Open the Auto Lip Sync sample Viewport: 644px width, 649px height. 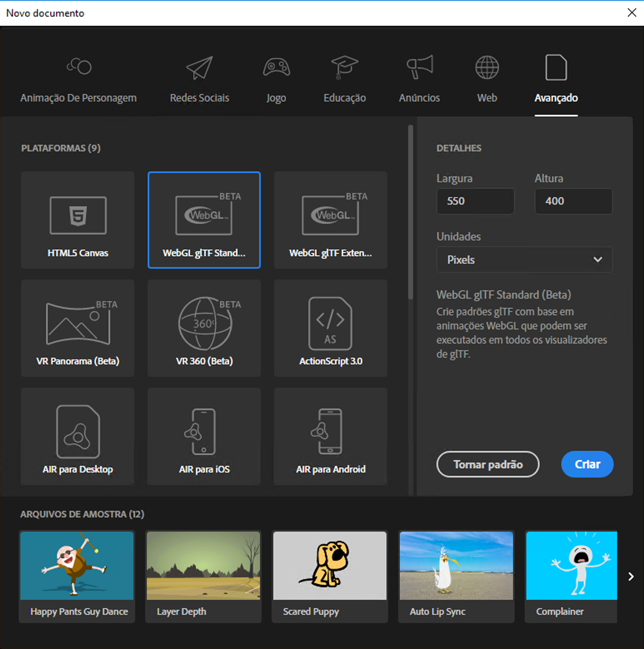pos(455,566)
